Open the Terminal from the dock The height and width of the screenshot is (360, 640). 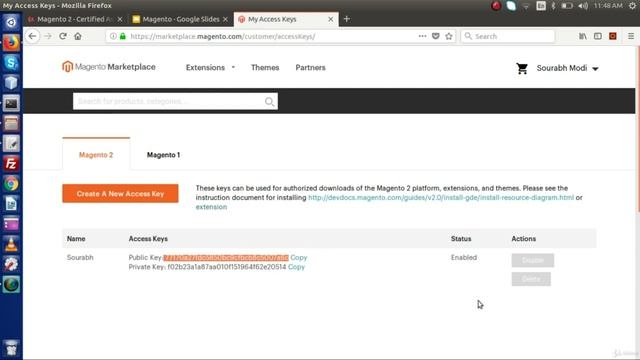pos(11,103)
